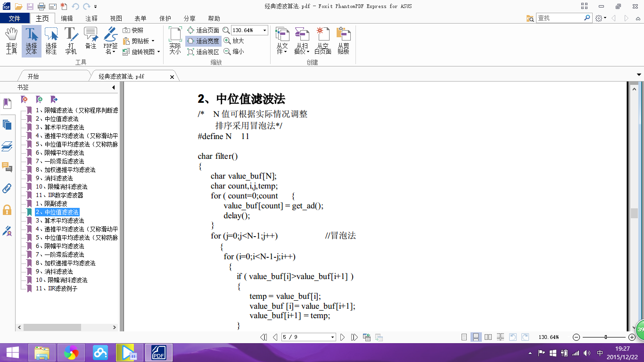Go to last page button
Viewport: 644px width, 362px height.
coord(354,337)
